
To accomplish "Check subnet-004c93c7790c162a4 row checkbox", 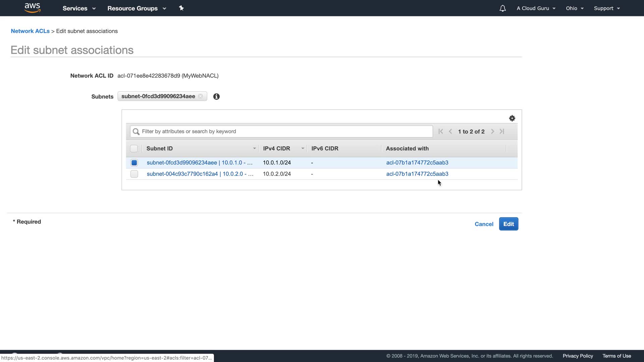I will coord(134,174).
